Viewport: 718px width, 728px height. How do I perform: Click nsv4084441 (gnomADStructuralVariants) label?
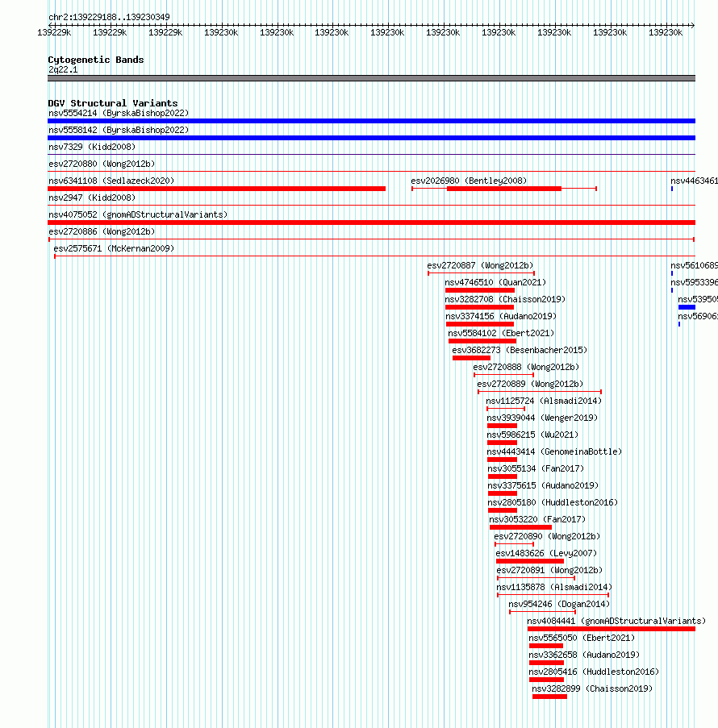pyautogui.click(x=616, y=622)
